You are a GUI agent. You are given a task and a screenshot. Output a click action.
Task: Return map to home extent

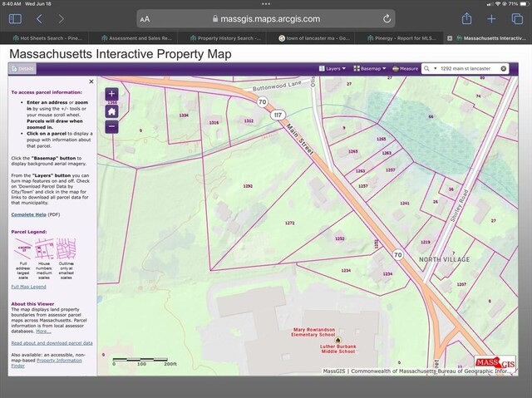pyautogui.click(x=111, y=111)
